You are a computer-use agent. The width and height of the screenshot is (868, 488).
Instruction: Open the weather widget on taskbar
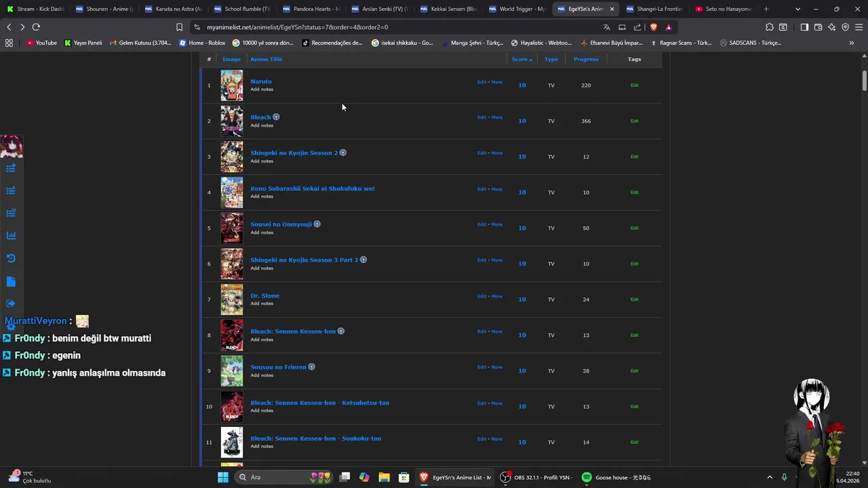pos(30,477)
